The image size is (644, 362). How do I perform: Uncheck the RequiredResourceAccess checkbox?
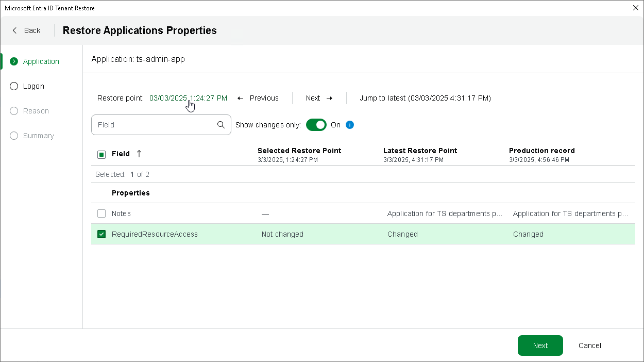coord(101,234)
